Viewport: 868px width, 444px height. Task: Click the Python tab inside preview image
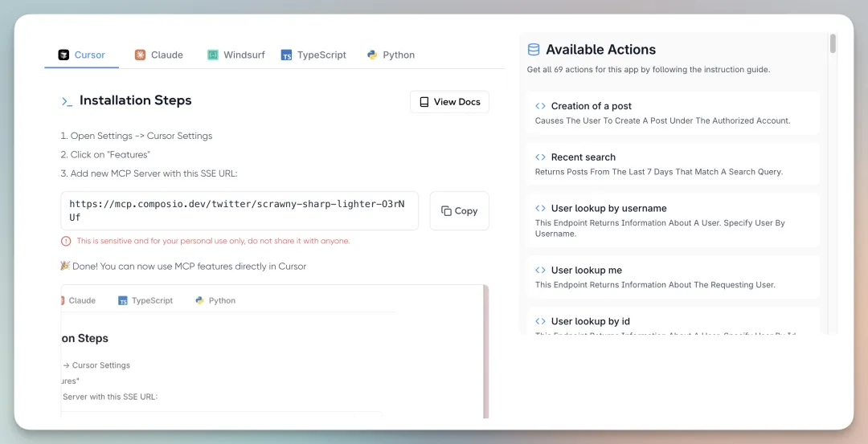tap(215, 300)
